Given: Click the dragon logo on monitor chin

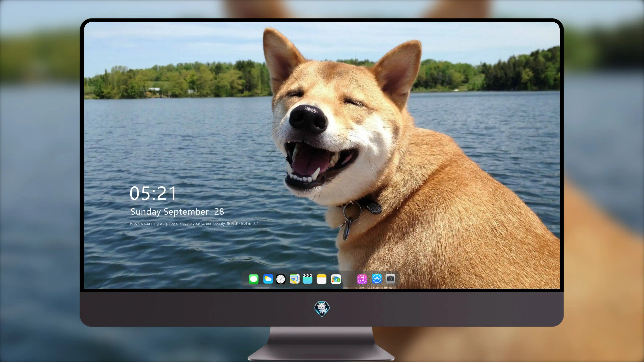Looking at the screenshot, I should (x=322, y=309).
